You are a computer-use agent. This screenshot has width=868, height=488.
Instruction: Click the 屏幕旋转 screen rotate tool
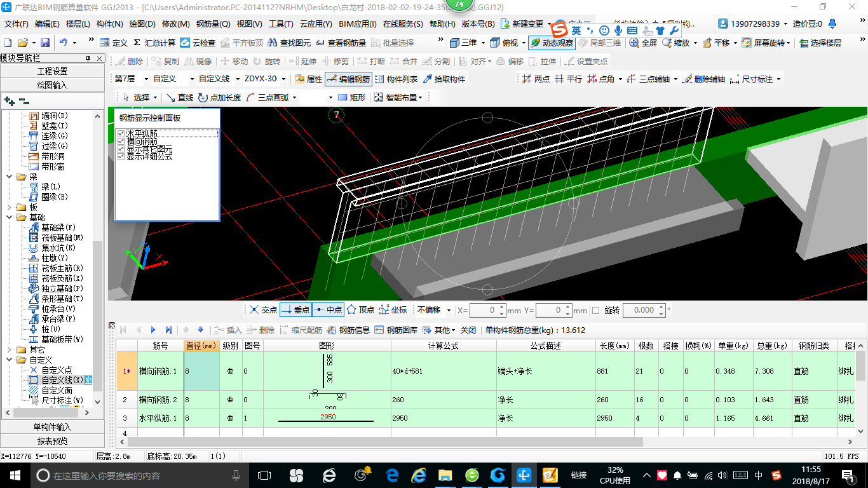[x=766, y=43]
